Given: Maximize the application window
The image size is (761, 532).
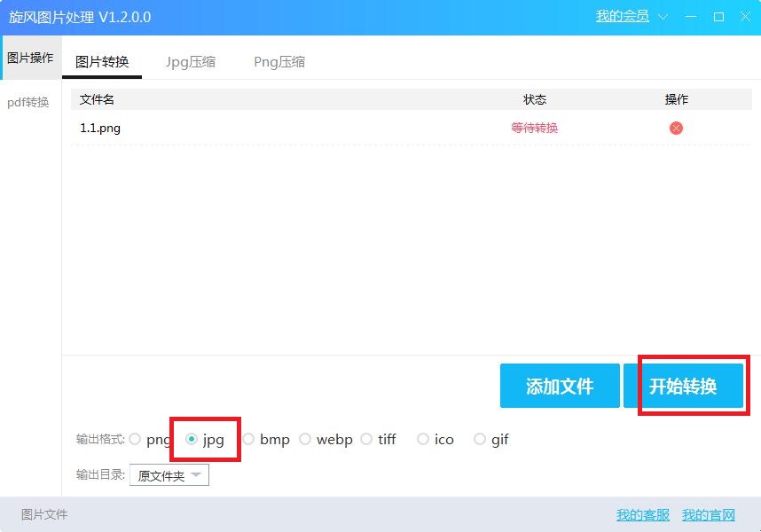Looking at the screenshot, I should (x=718, y=17).
